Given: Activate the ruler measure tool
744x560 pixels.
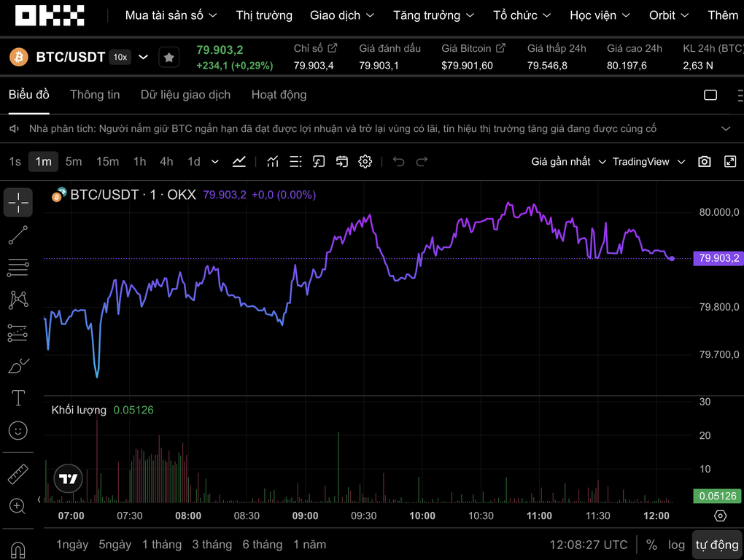Looking at the screenshot, I should (x=18, y=474).
